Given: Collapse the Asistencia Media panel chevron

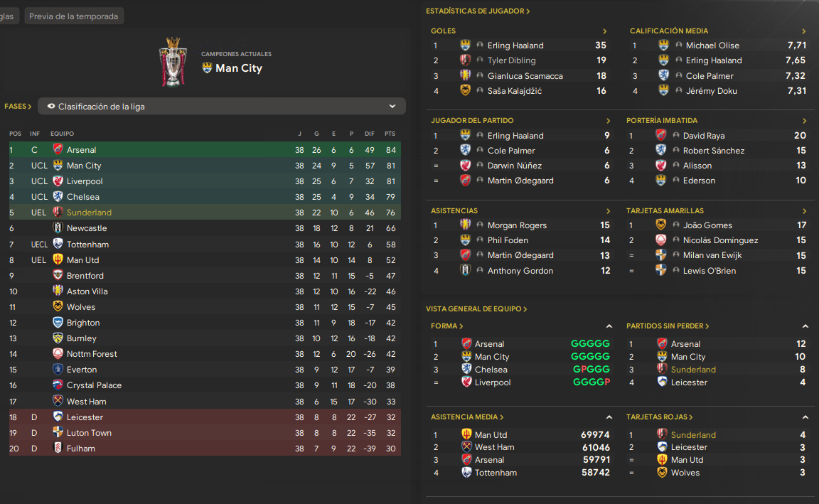Looking at the screenshot, I should point(609,417).
